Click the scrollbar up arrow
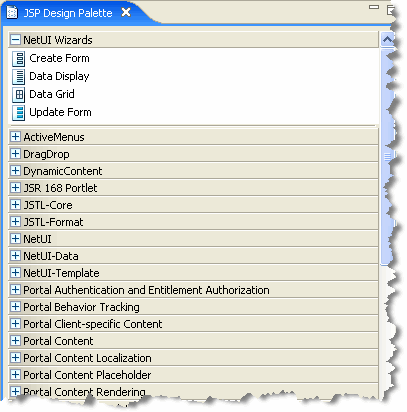This screenshot has height=412, width=407. pyautogui.click(x=387, y=40)
